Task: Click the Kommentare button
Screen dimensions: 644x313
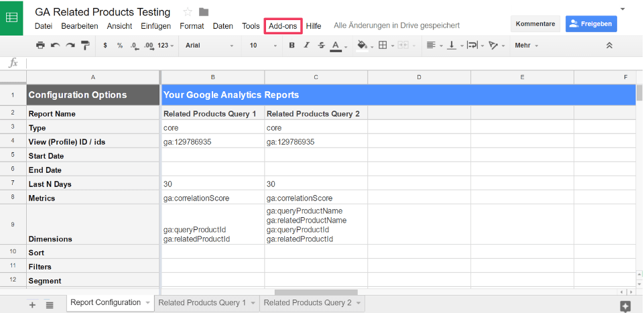Action: point(535,23)
